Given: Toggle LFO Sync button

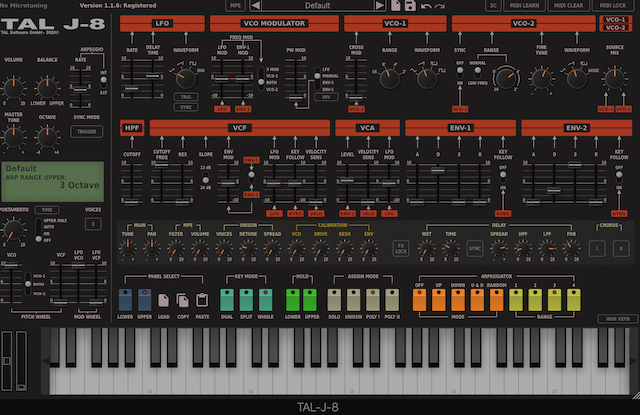Looking at the screenshot, I should [x=186, y=107].
